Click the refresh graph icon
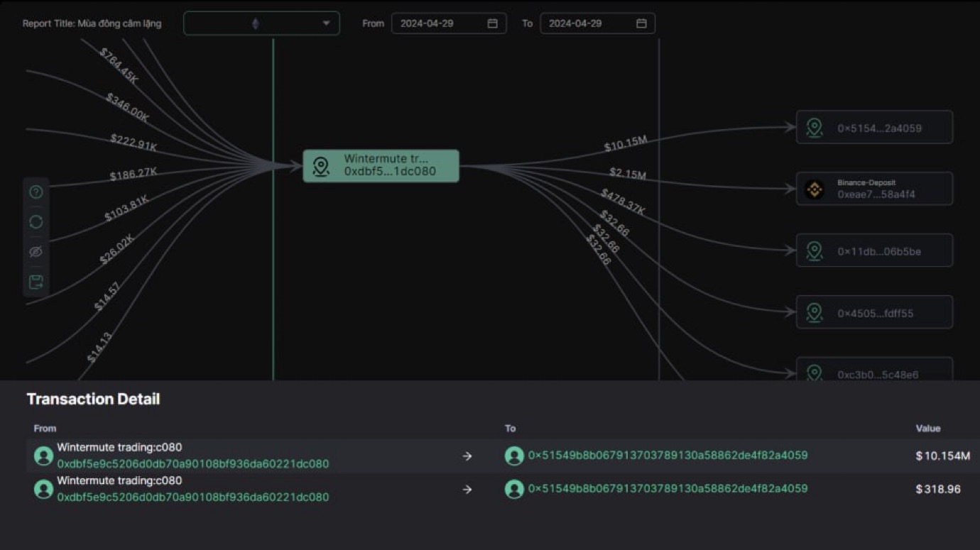This screenshot has height=550, width=980. tap(36, 222)
